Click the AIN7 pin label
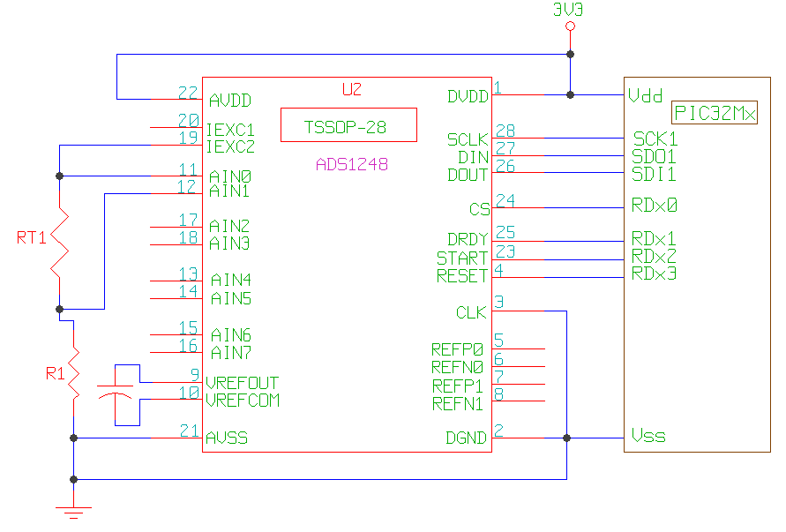786x532 pixels. 231,353
